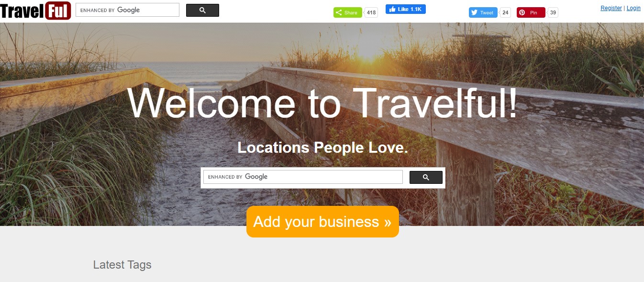Click the Welcome to Travelful heading
Viewport: 644px width, 282px height.
(x=322, y=103)
